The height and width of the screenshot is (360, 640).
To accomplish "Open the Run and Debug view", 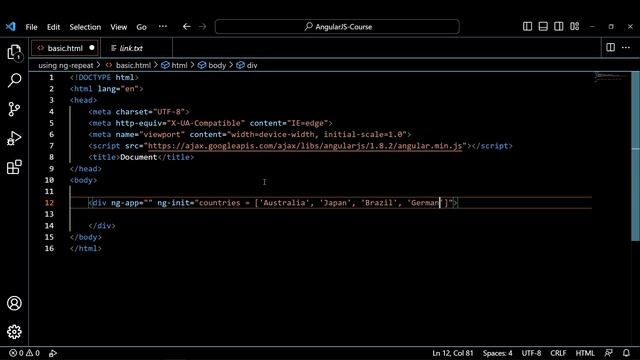I will pyautogui.click(x=14, y=138).
